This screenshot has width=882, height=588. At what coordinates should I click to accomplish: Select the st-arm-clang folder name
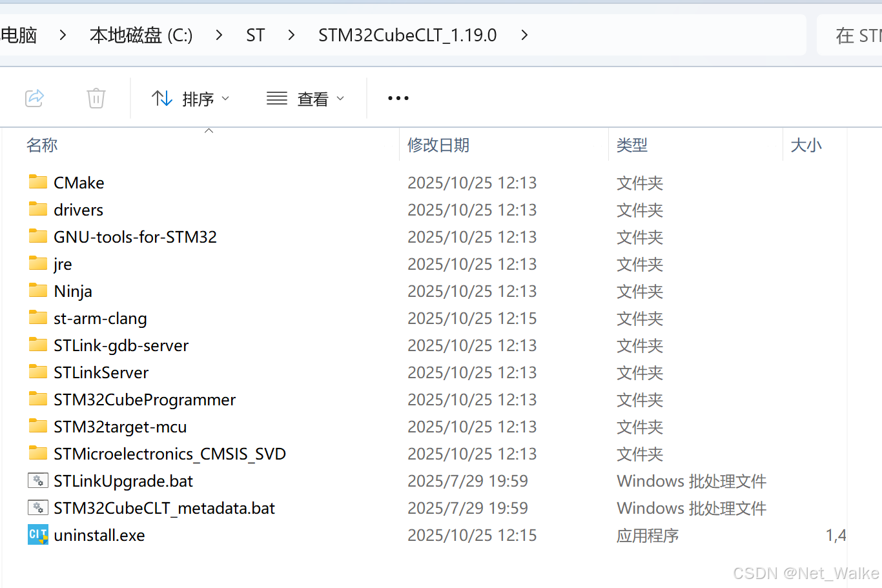point(100,318)
